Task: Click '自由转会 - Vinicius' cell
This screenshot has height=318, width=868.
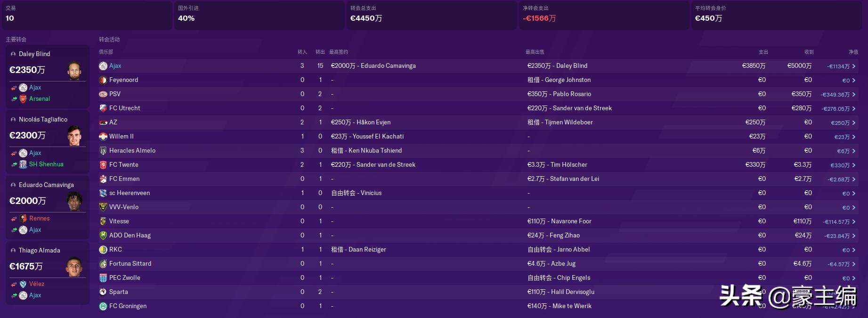Action: [x=357, y=193]
